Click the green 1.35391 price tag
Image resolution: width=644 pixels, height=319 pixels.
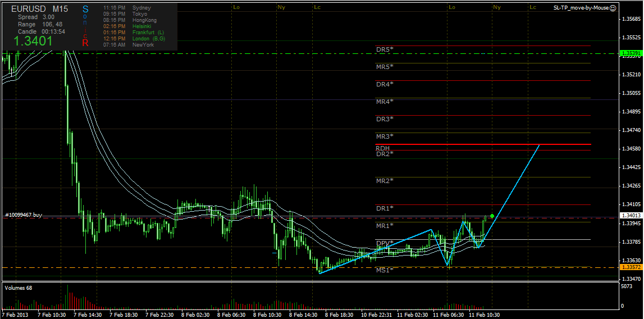point(631,53)
